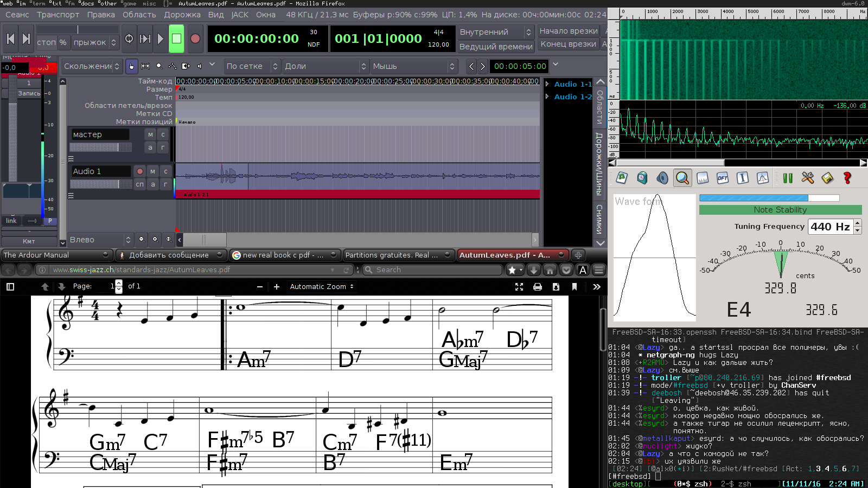Click the DFT icon in tuner toolbar
Screen dimensions: 868x488
point(723,177)
